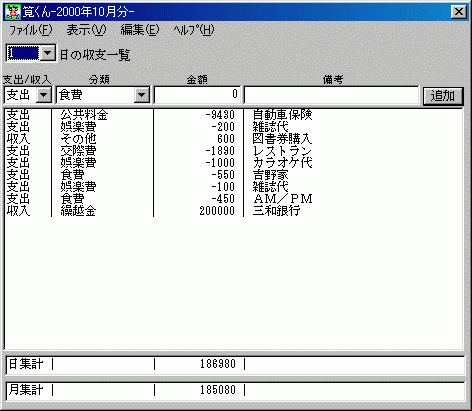Select the 自動車保険 -9430 entry row
The height and width of the screenshot is (411, 472).
[233, 115]
